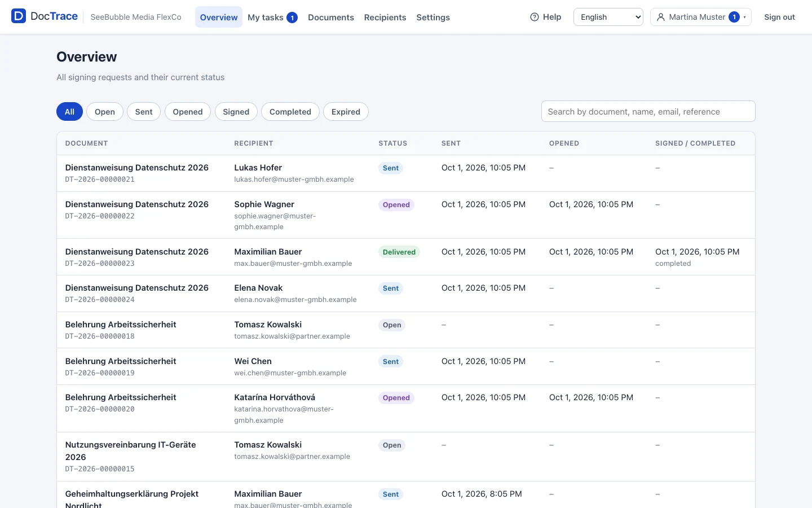Click the Help link
The width and height of the screenshot is (812, 508).
pyautogui.click(x=546, y=17)
